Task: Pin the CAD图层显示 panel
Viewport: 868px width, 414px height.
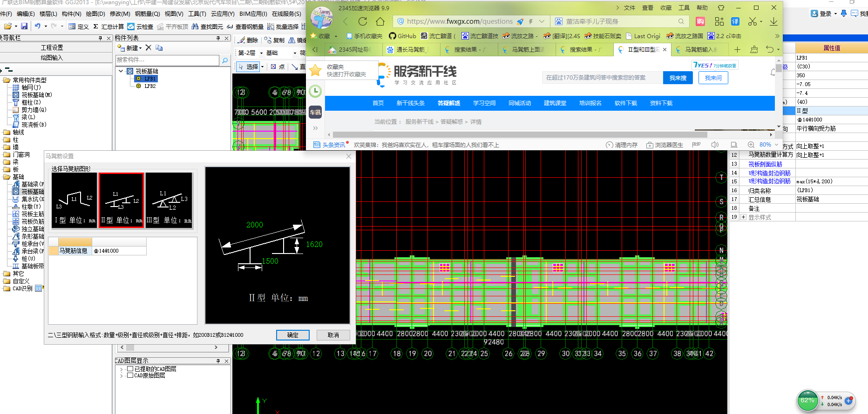Action: pos(218,361)
